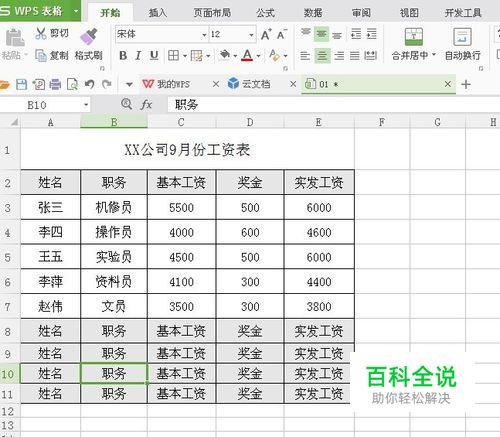The height and width of the screenshot is (437, 500).
Task: Open the Fill Color dropdown arrow
Action: pos(235,56)
